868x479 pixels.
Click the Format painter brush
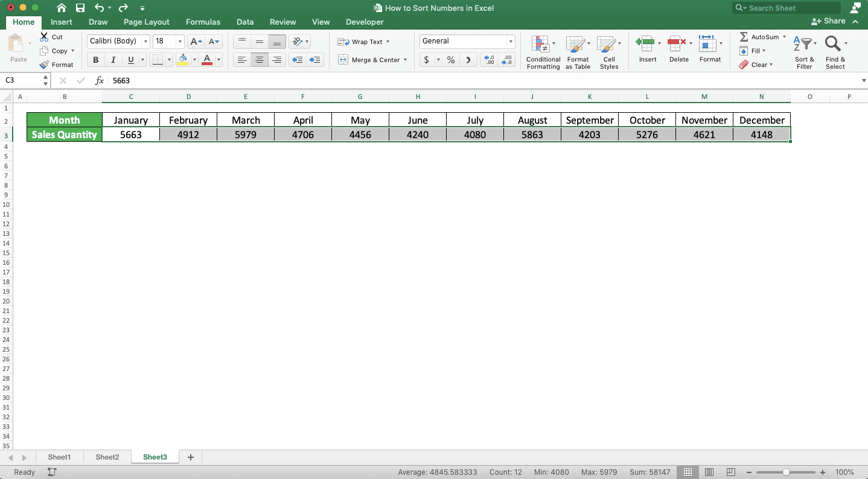pos(44,65)
